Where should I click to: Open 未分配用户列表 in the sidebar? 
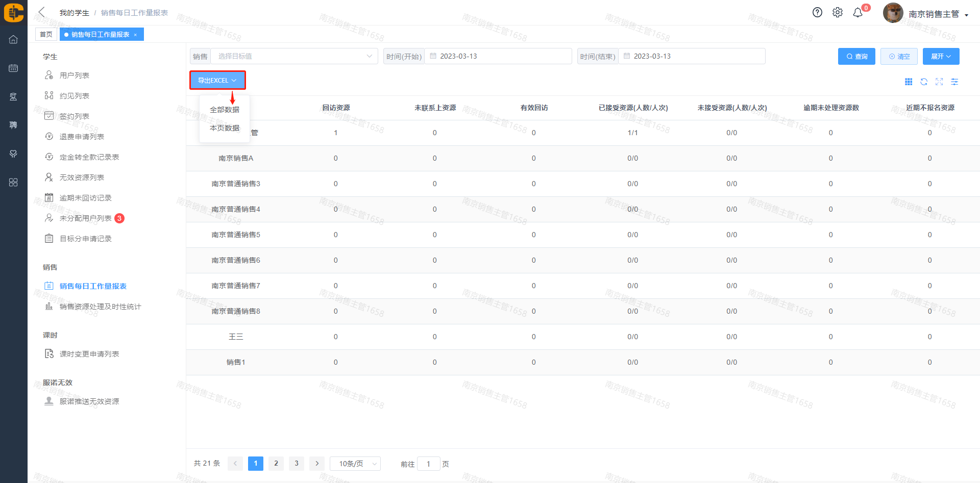pos(85,218)
